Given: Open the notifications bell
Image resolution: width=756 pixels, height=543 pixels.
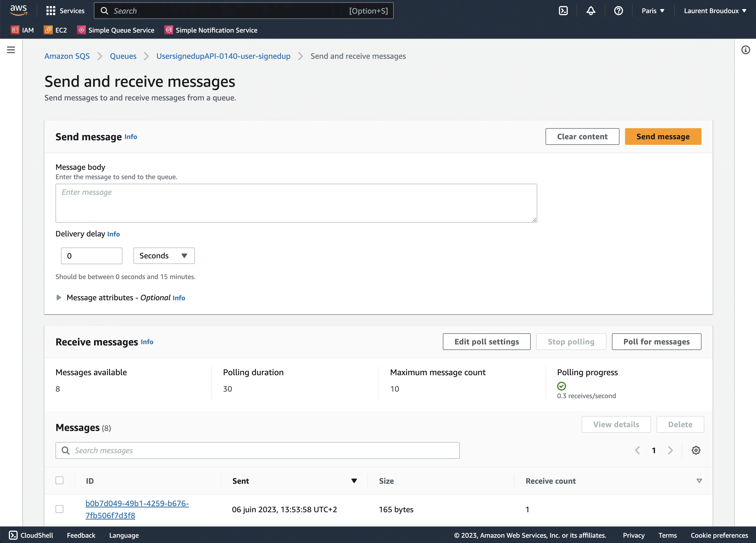Looking at the screenshot, I should tap(591, 11).
